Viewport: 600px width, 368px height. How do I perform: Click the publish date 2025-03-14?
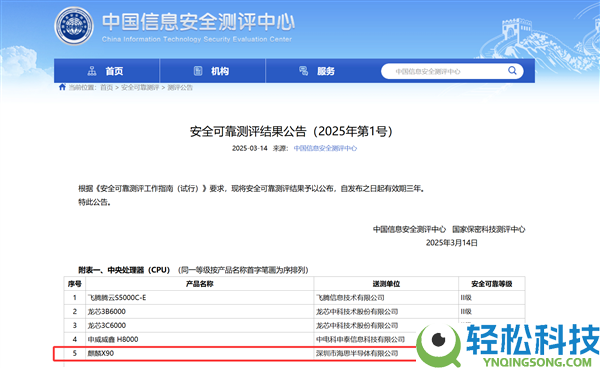[x=249, y=148]
